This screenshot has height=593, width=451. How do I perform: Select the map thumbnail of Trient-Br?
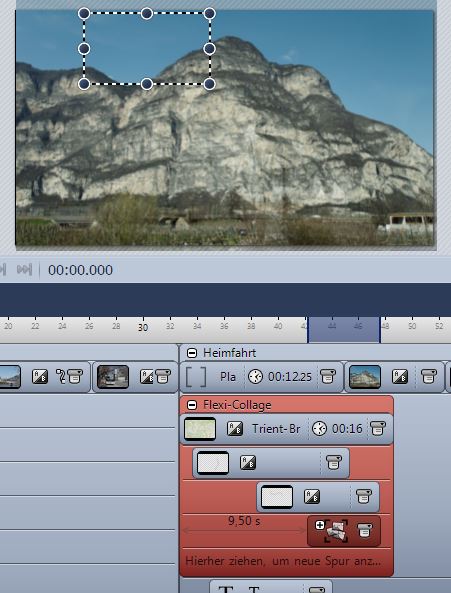[x=200, y=429]
